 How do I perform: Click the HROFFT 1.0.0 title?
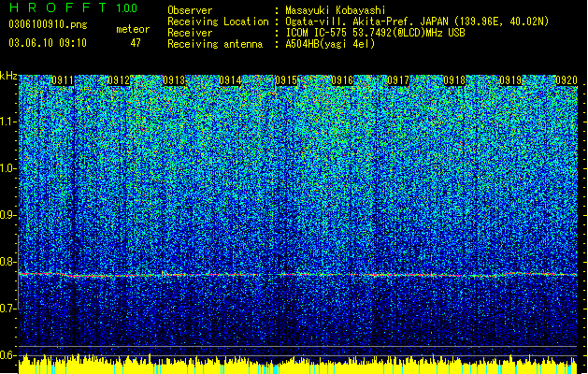pos(73,7)
